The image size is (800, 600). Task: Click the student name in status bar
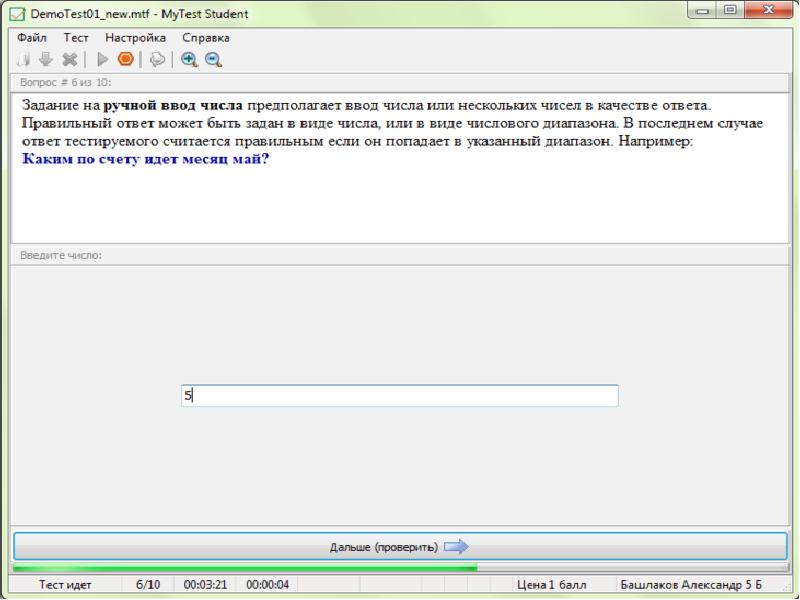point(691,584)
